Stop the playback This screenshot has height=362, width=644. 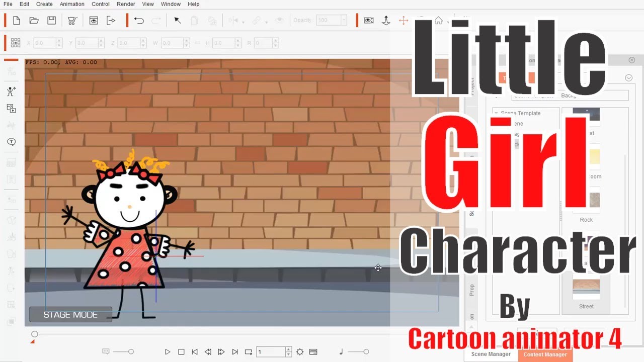point(181,352)
